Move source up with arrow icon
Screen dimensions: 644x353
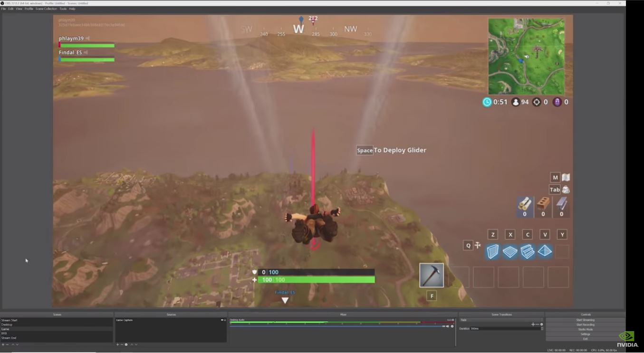[132, 344]
